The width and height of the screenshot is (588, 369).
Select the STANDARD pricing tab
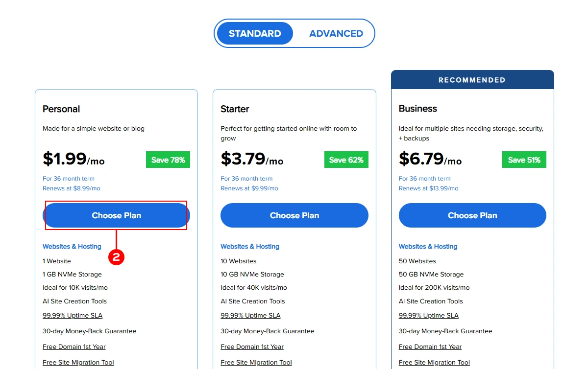[254, 33]
